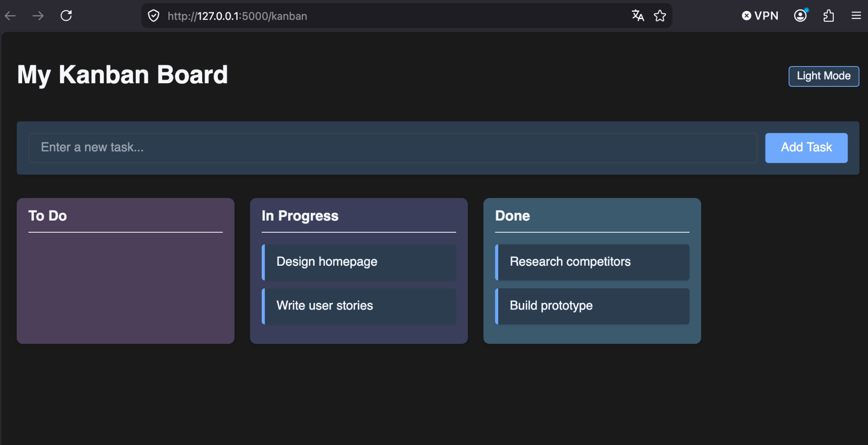Open the page translate icon
This screenshot has height=445, width=868.
tap(638, 16)
